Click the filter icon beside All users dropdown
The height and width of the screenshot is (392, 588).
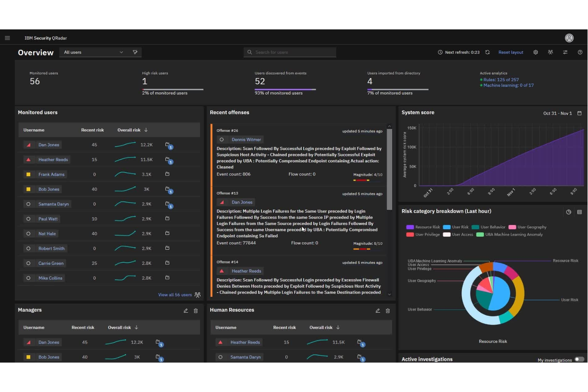[135, 52]
